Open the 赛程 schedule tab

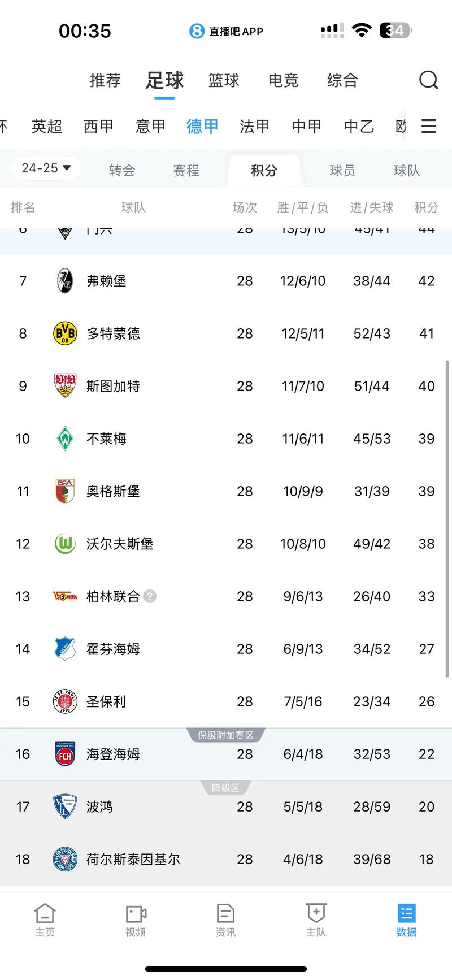[x=185, y=170]
